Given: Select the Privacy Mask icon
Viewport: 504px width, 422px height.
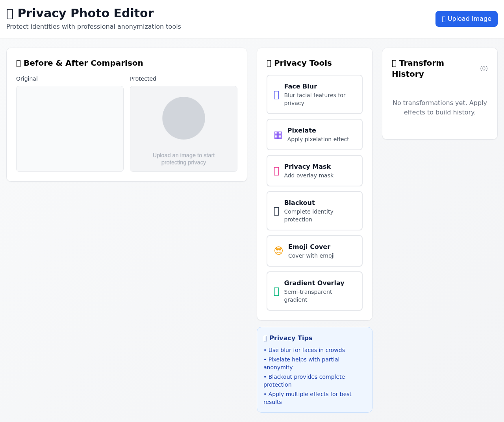Looking at the screenshot, I should (x=277, y=171).
